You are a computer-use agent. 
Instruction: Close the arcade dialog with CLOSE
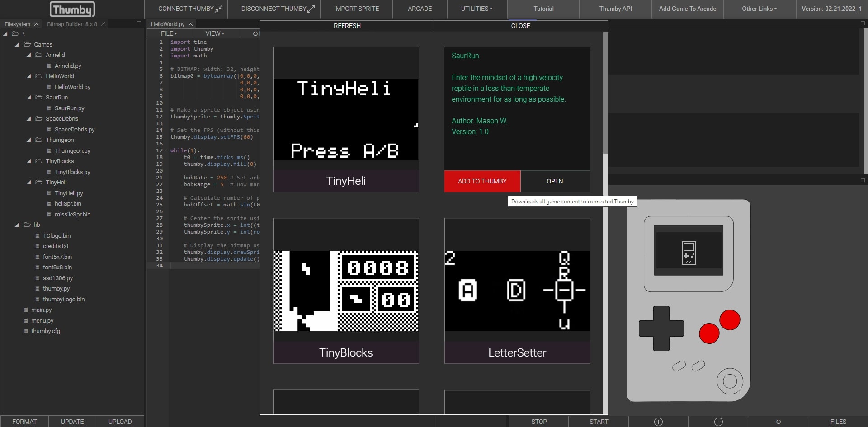[x=520, y=26]
